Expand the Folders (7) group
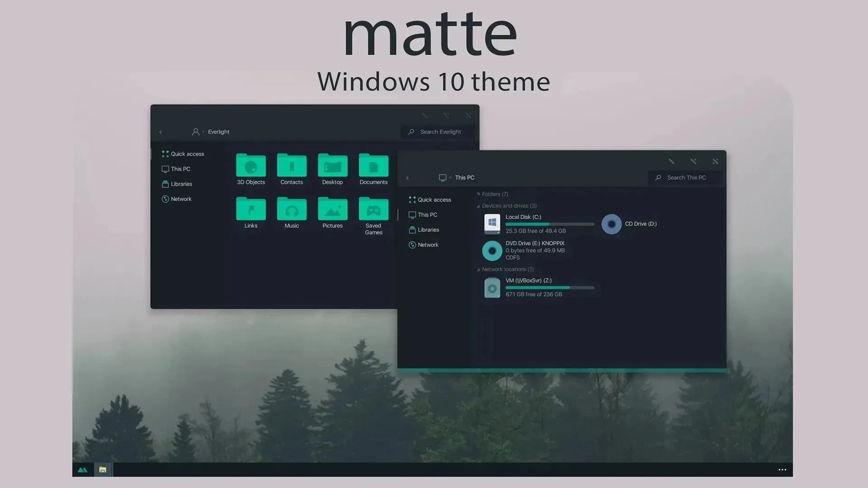Image resolution: width=868 pixels, height=488 pixels. click(478, 194)
